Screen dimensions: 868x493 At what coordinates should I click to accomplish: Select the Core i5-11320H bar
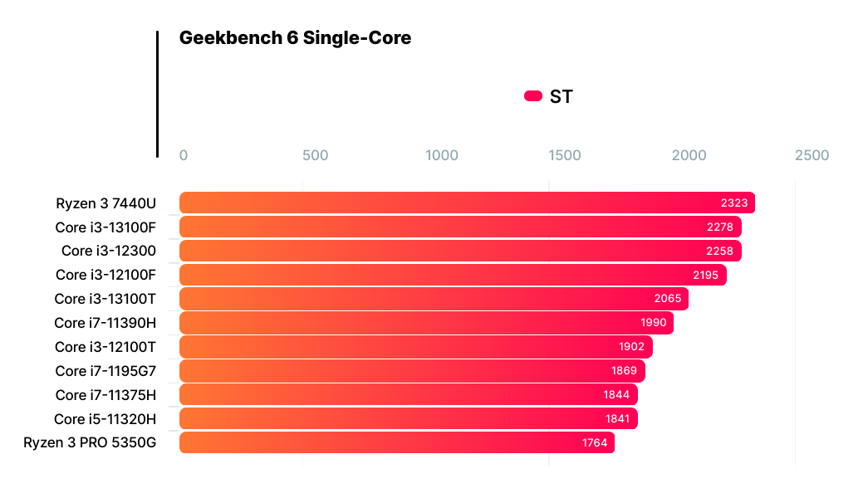click(x=408, y=418)
